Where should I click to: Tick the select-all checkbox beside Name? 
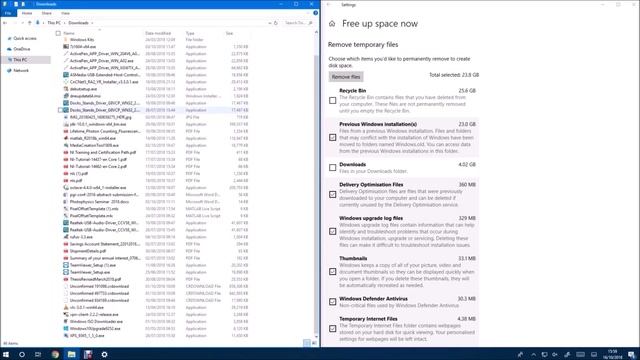coord(58,33)
